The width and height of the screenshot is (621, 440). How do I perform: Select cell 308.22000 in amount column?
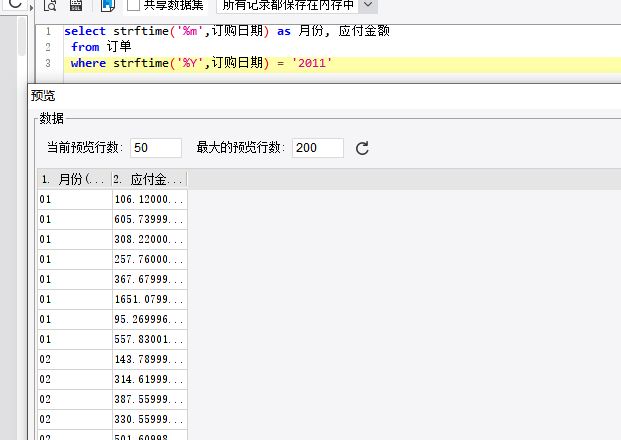coord(150,239)
